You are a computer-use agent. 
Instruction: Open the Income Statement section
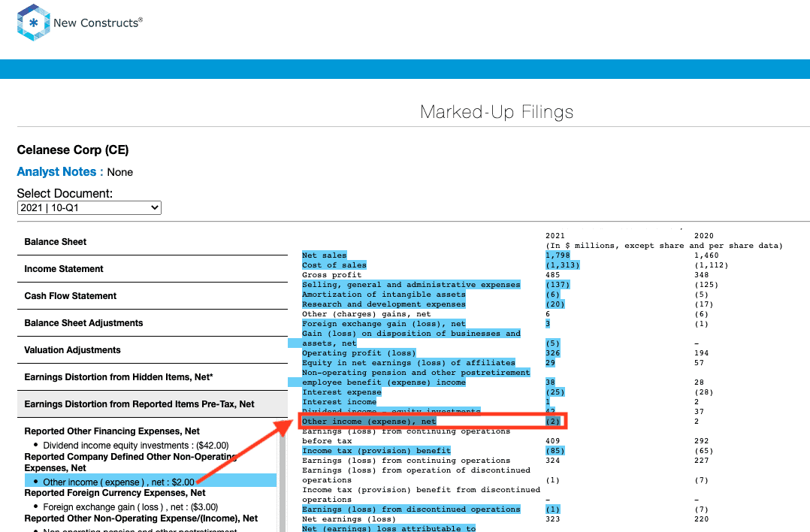[x=153, y=268]
